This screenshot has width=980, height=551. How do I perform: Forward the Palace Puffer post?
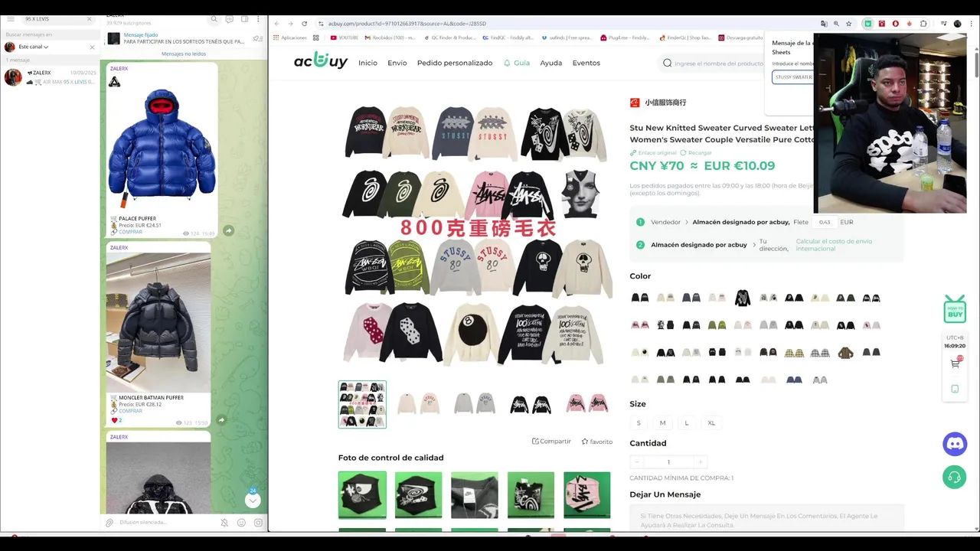click(228, 230)
